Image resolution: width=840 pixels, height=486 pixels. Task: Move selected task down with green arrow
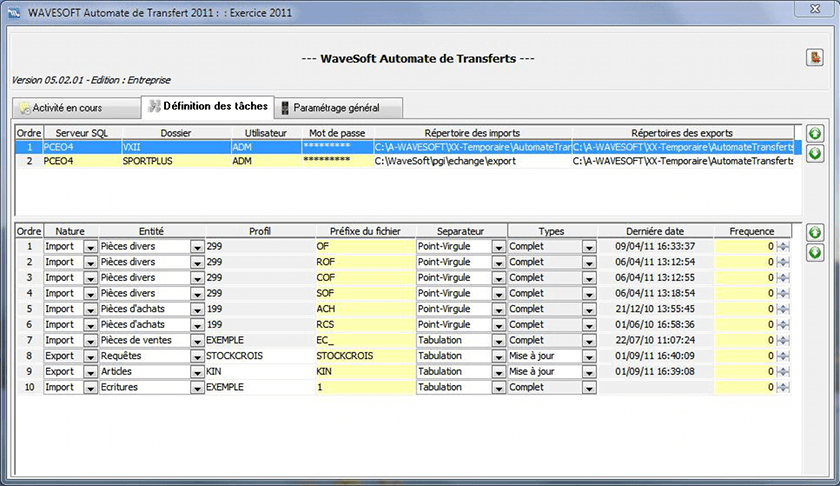815,252
